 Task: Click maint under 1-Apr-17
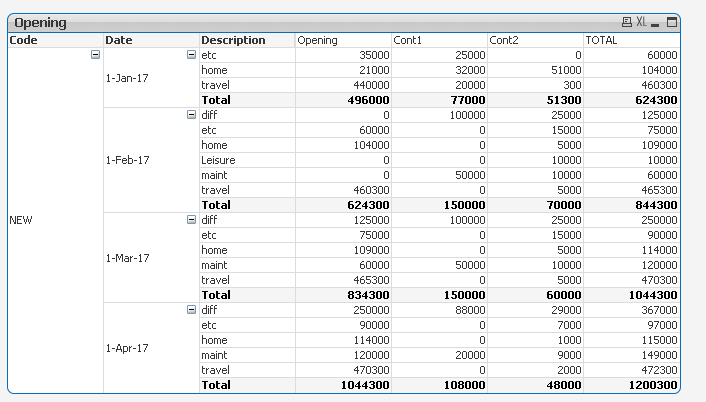[x=247, y=355]
